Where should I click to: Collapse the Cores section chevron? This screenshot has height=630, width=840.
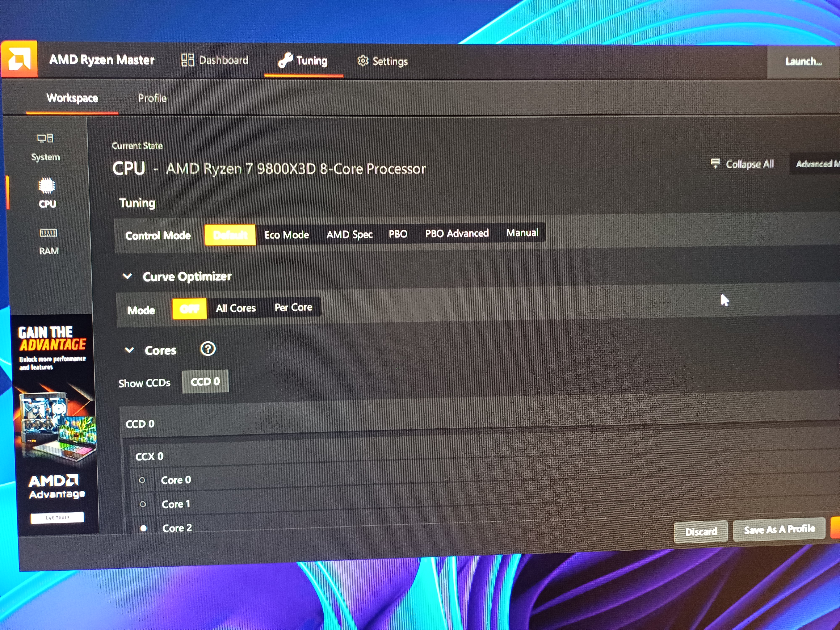tap(130, 350)
